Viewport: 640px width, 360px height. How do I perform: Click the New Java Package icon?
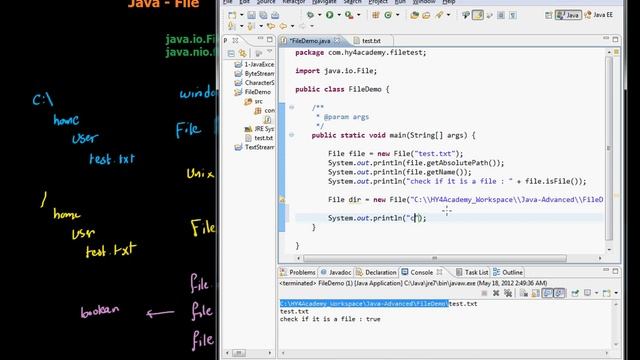(376, 15)
